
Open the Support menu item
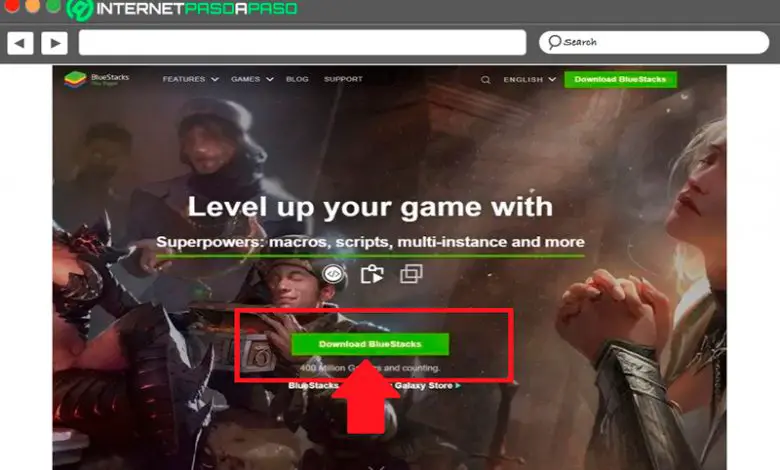[x=343, y=79]
